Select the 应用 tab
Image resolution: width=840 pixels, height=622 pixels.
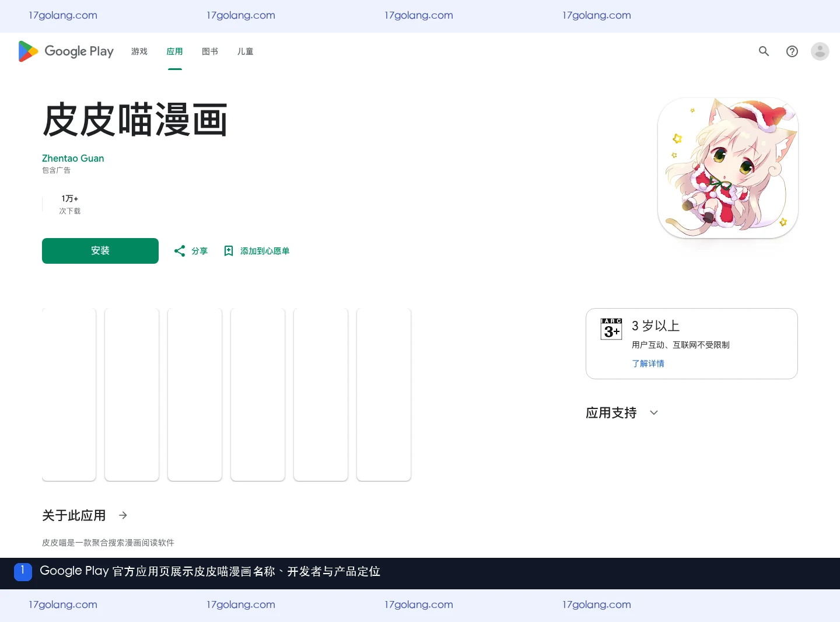pyautogui.click(x=174, y=51)
